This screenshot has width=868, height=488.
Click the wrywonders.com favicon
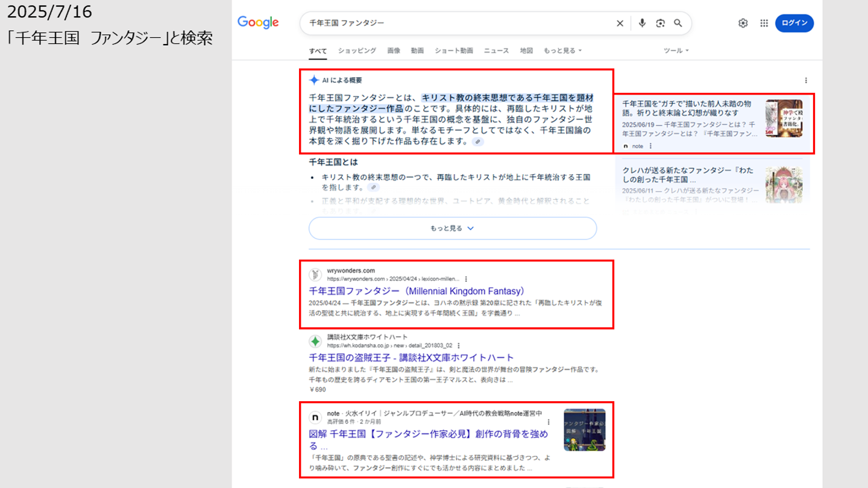pyautogui.click(x=315, y=275)
